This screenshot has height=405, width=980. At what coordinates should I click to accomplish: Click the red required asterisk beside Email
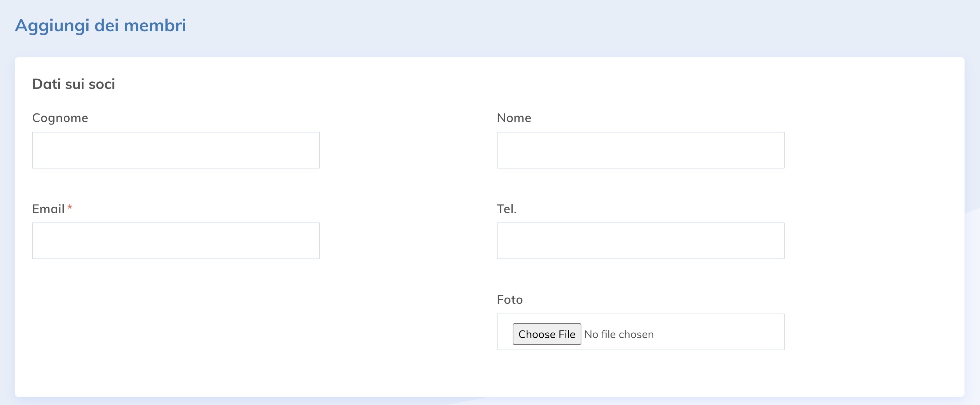pos(70,208)
